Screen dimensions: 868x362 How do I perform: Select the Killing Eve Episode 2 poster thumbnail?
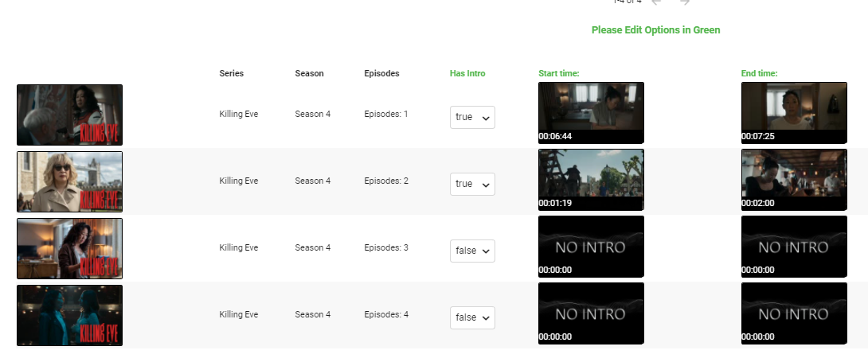pos(70,182)
